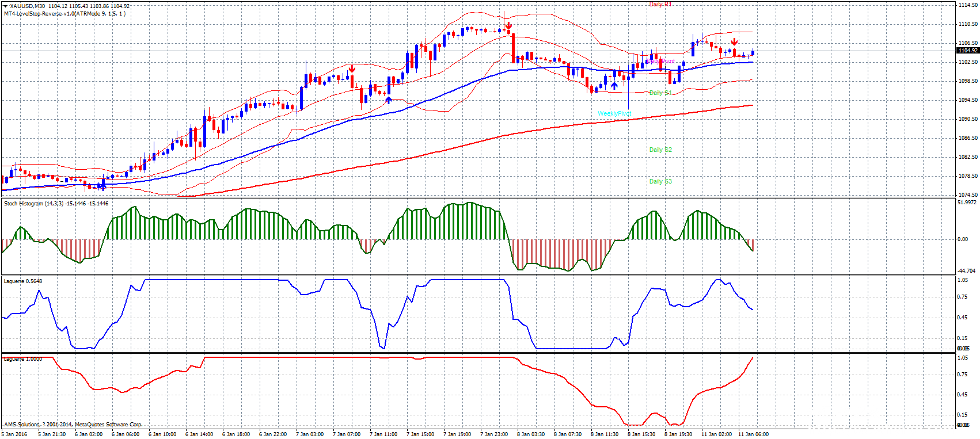Click the red sell arrow near 7 Jan 07:00
The width and height of the screenshot is (980, 439).
(352, 69)
